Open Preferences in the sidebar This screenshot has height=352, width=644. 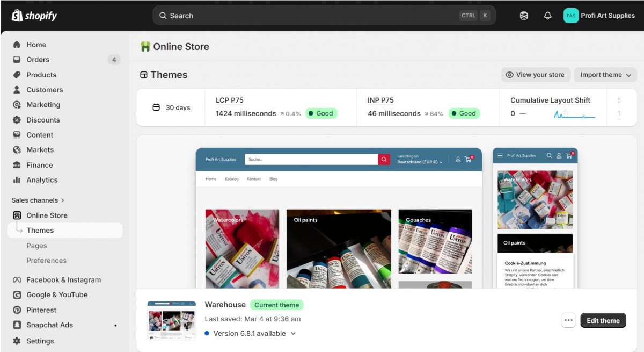coord(46,261)
